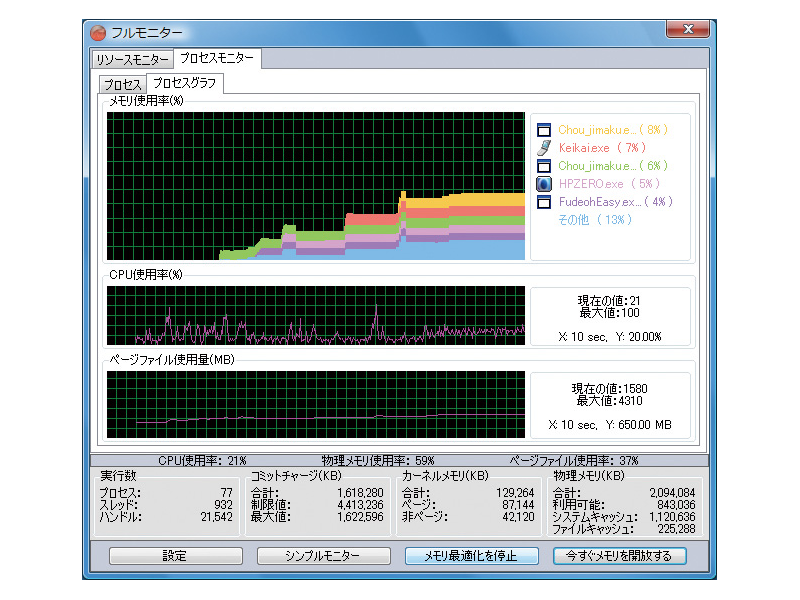800x600 pixels.
Task: Close the フルモニター window
Action: [690, 31]
